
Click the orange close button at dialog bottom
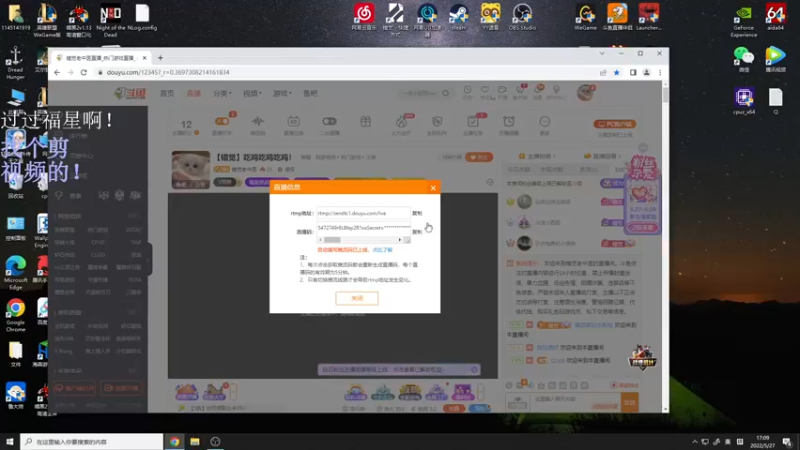(357, 298)
